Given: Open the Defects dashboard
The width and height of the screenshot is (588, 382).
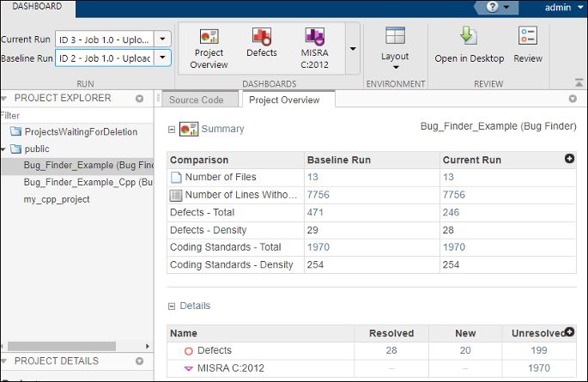Looking at the screenshot, I should (x=261, y=38).
